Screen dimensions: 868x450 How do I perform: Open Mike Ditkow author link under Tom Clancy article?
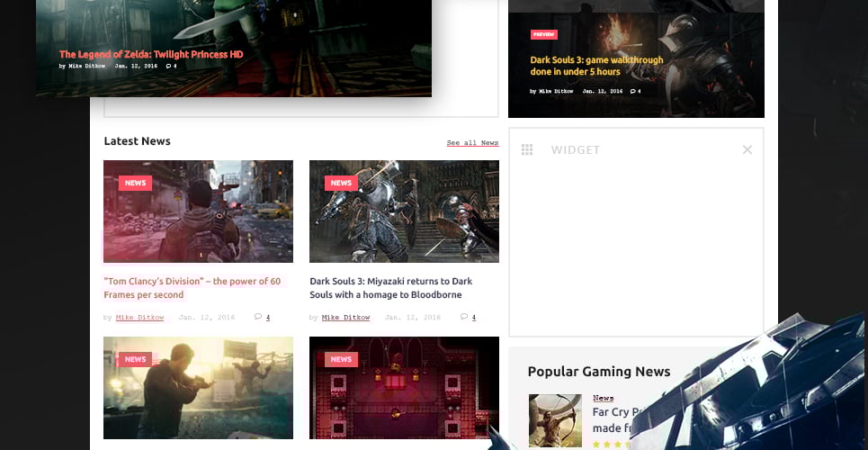(139, 318)
